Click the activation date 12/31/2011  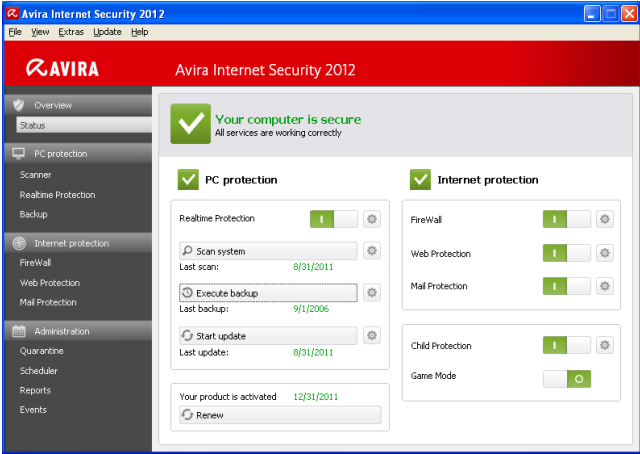316,396
